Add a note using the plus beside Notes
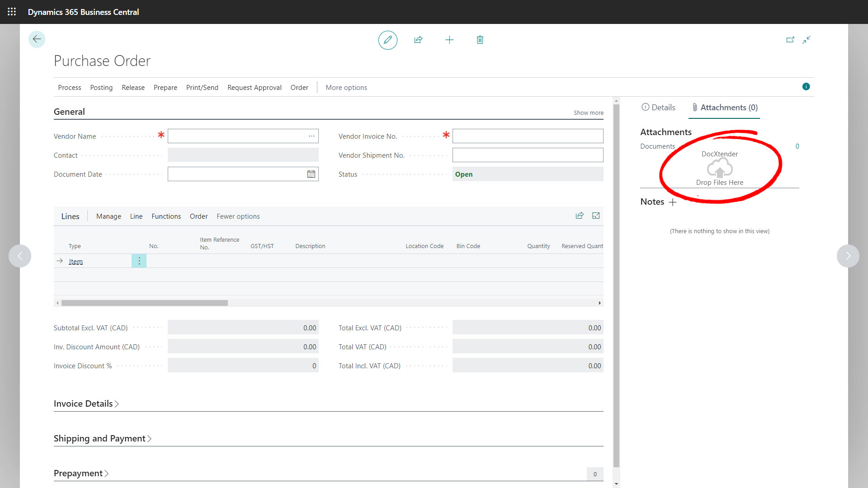Viewport: 868px width, 488px height. pos(673,202)
